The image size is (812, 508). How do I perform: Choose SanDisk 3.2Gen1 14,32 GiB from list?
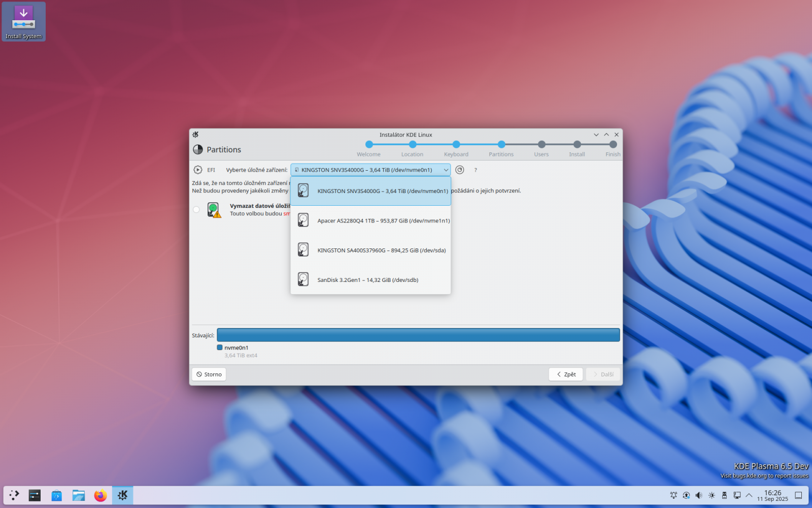coord(370,279)
